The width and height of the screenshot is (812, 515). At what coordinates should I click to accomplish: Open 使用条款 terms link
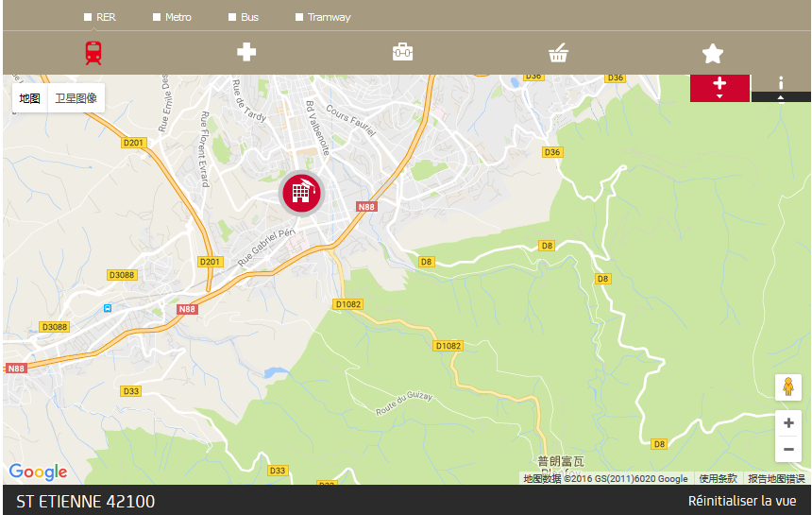[x=718, y=479]
